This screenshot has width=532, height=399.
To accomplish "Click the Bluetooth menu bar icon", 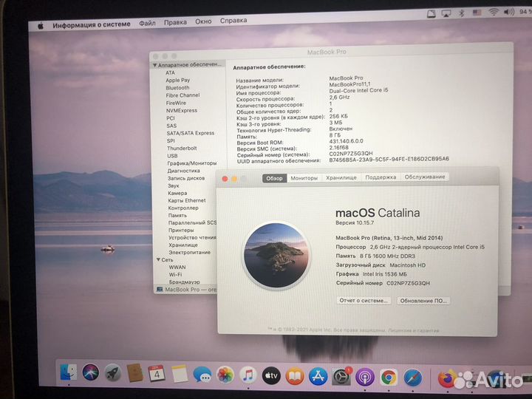I will tap(461, 13).
